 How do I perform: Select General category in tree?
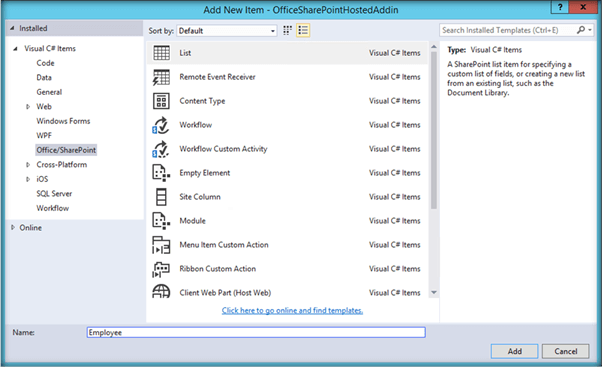pyautogui.click(x=49, y=92)
